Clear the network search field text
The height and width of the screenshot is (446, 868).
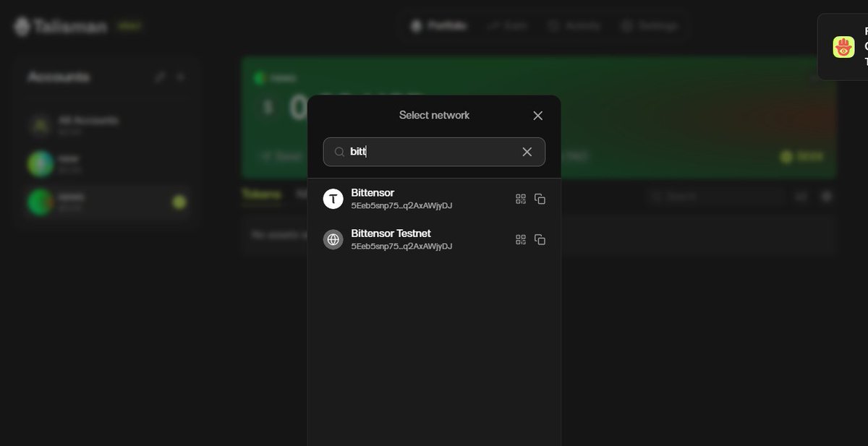527,152
